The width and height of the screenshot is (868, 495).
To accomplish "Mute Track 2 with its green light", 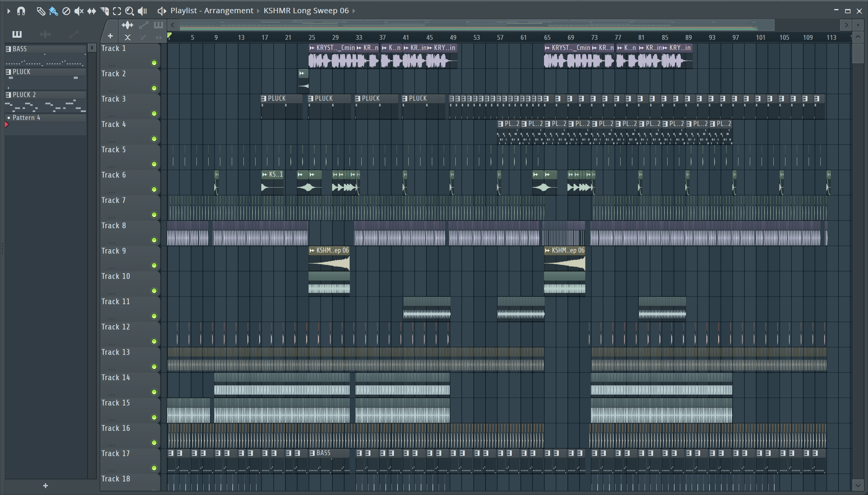I will 154,88.
